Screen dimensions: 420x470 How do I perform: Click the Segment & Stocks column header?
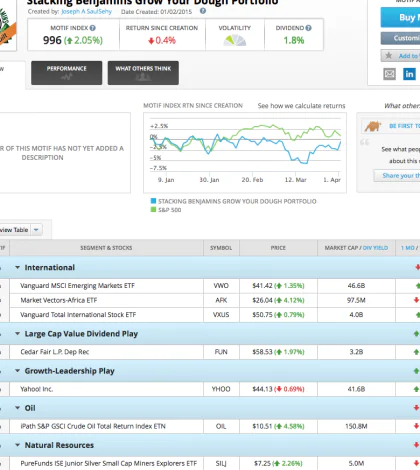coord(106,248)
